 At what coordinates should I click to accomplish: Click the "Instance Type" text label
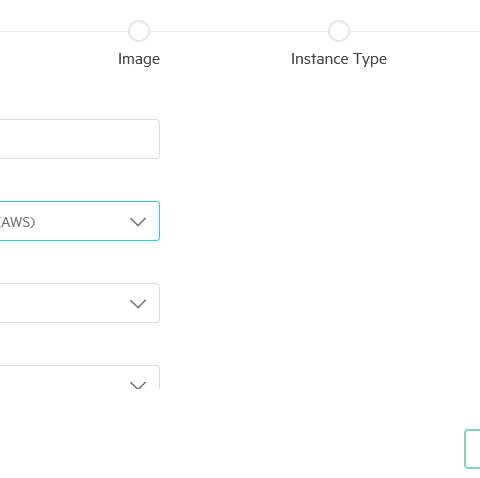click(x=339, y=59)
